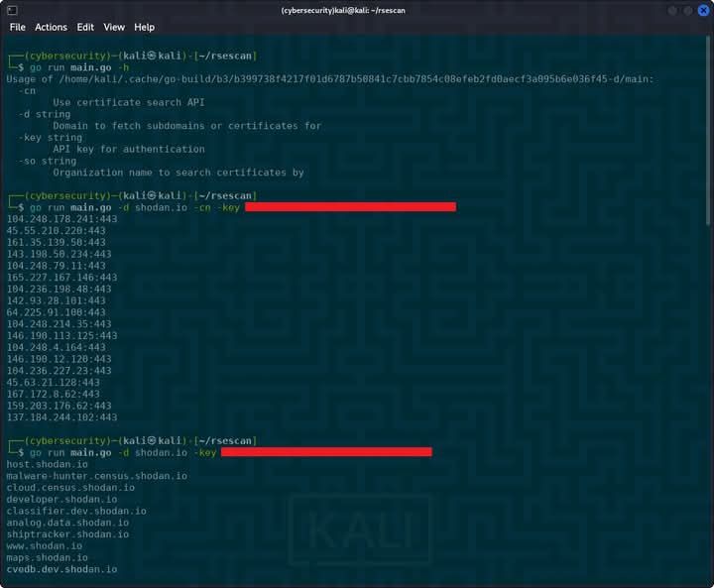Click the IP 146.190.113.125:443
The width and height of the screenshot is (714, 588).
[x=61, y=336]
